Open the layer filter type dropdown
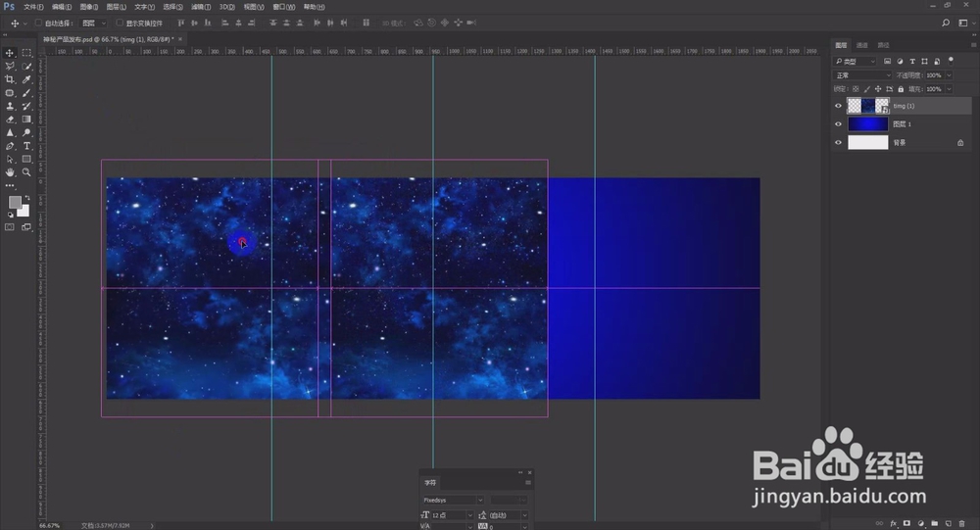 click(x=856, y=62)
